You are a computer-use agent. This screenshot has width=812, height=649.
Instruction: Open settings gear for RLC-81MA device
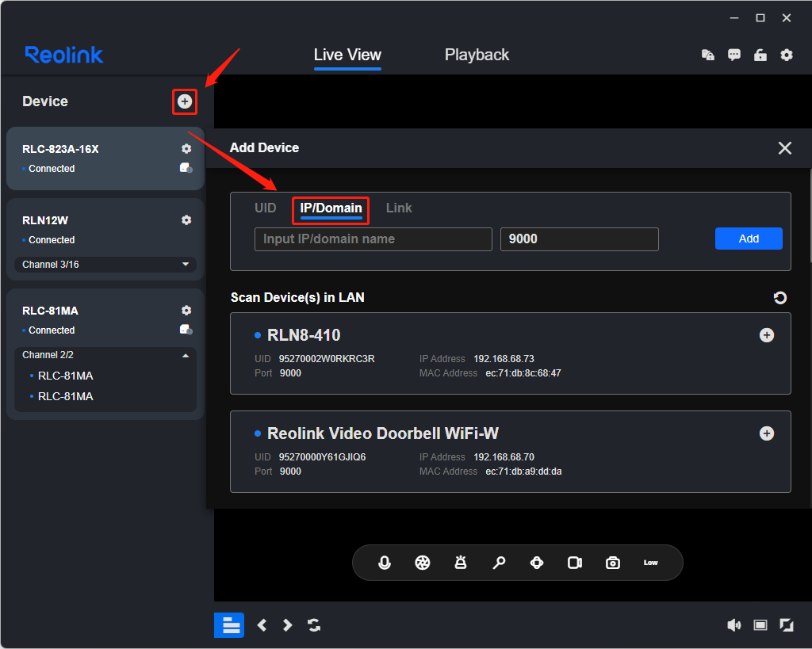186,311
